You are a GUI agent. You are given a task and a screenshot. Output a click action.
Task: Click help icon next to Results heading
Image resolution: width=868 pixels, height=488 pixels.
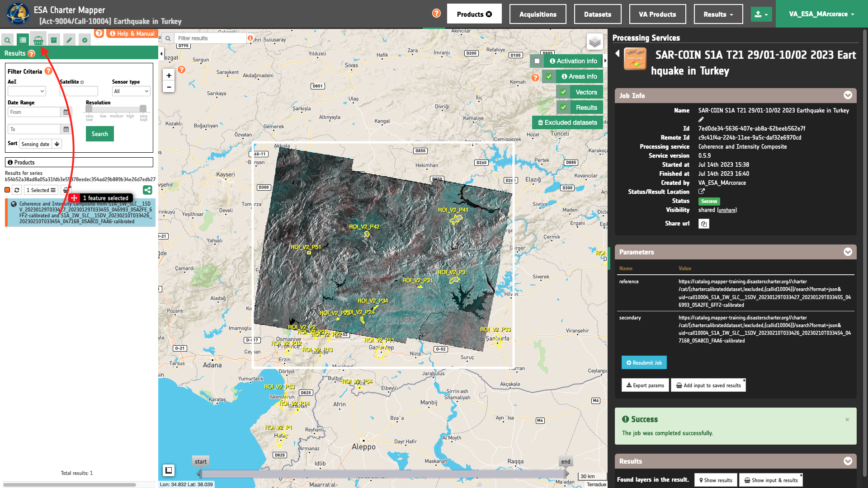point(31,54)
